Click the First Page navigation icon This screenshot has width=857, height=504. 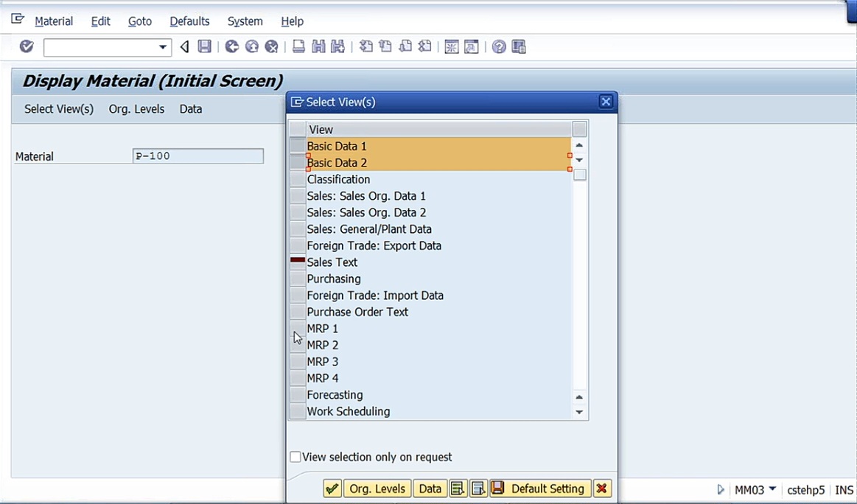[365, 46]
